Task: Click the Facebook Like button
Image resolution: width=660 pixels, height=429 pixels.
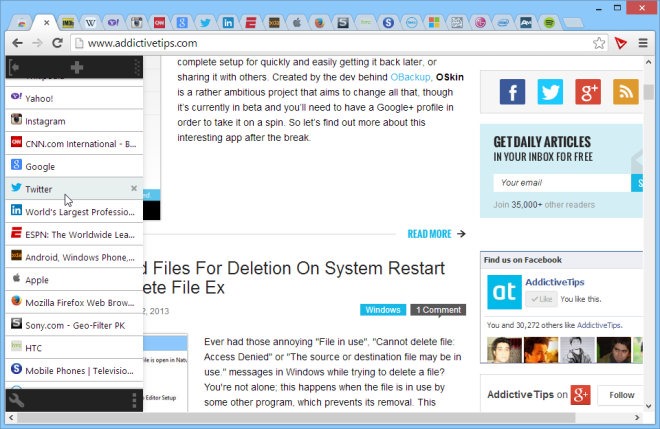Action: coord(541,299)
